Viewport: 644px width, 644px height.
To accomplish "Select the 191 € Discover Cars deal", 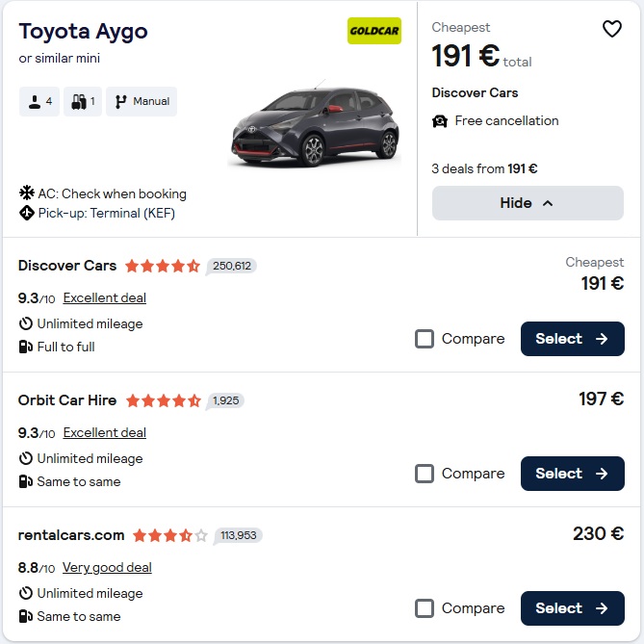I will pyautogui.click(x=572, y=339).
